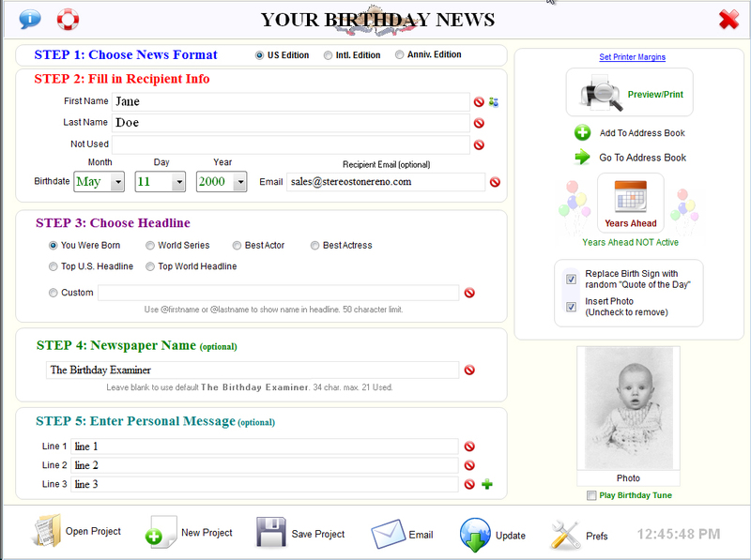Open contacts picker icon beside First Name
Viewport: 751px width, 560px height.
pos(494,102)
